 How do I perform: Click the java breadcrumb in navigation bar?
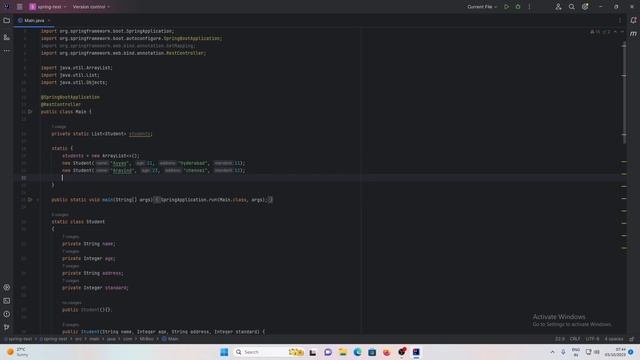(111, 339)
